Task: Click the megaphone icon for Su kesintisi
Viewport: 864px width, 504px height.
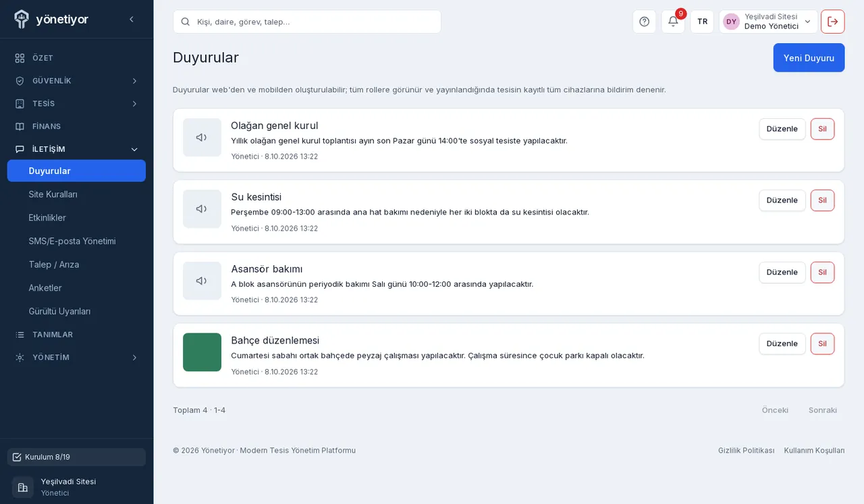Action: [202, 209]
